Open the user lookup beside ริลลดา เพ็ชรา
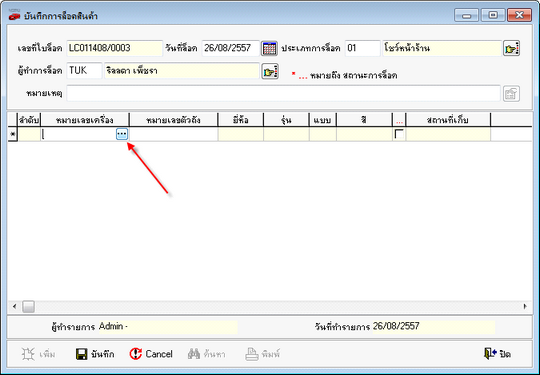The height and width of the screenshot is (375, 540). point(270,71)
